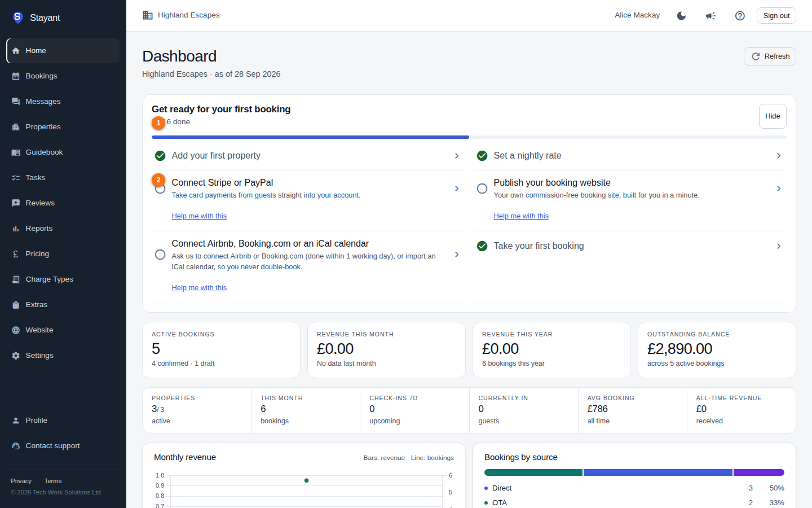Click the Take your first booking checkmark
The width and height of the screenshot is (812, 508).
click(x=482, y=246)
